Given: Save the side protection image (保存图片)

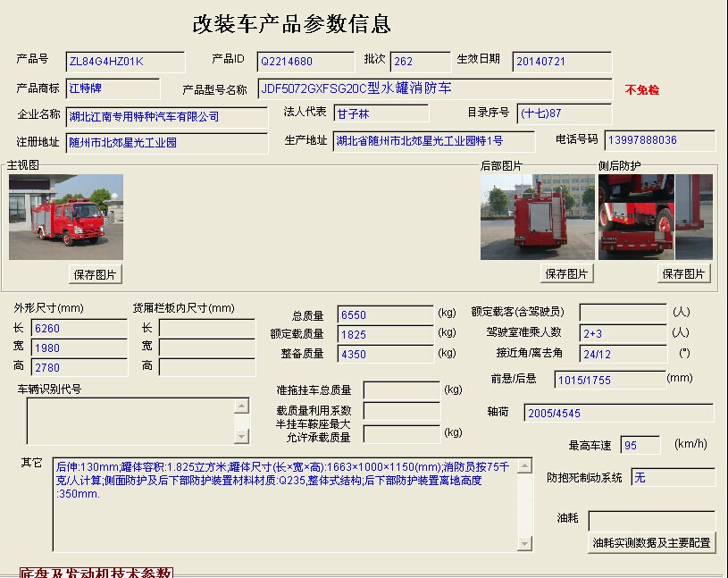Looking at the screenshot, I should 684,274.
